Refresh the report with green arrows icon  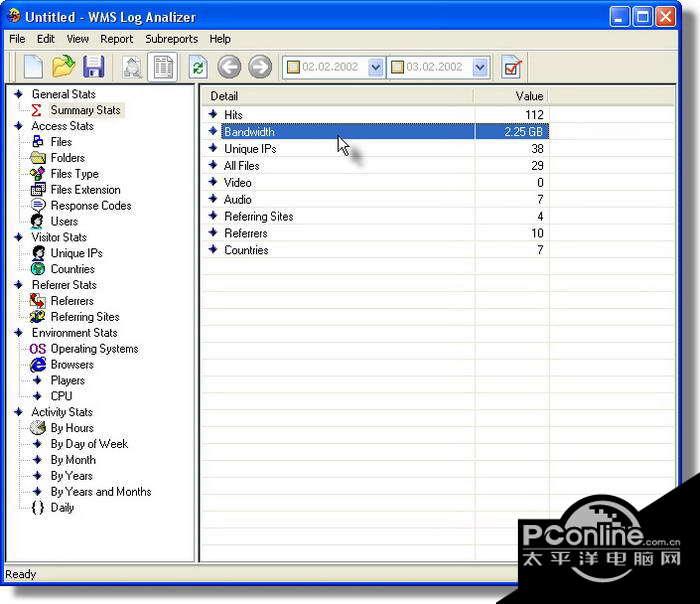pyautogui.click(x=198, y=67)
